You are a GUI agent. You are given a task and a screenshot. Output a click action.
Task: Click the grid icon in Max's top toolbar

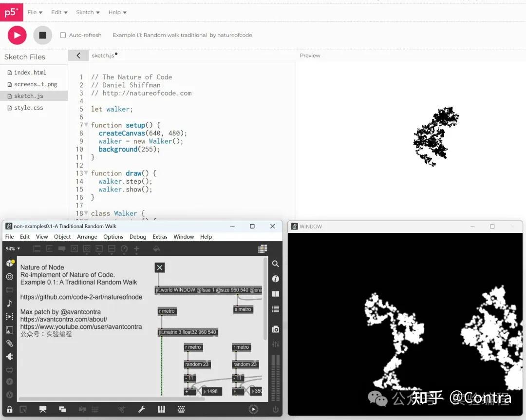263,248
